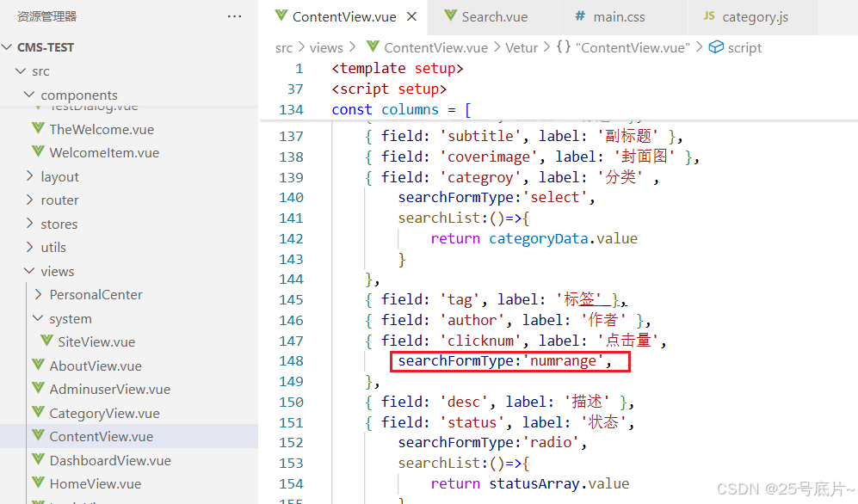Click the script breadcrumb segment
This screenshot has height=504, width=858.
pos(744,48)
